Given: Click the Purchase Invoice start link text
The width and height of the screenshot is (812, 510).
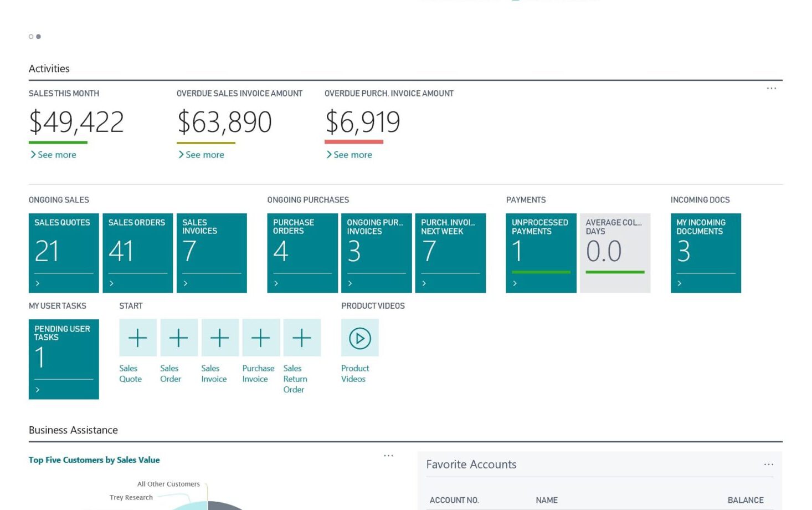Looking at the screenshot, I should point(258,374).
